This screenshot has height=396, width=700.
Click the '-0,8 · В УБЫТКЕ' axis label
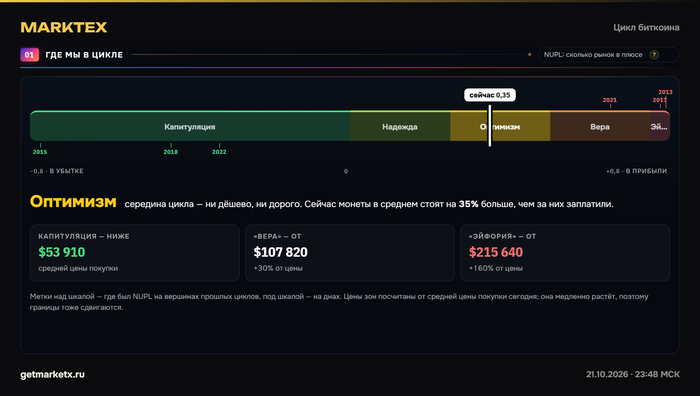57,171
